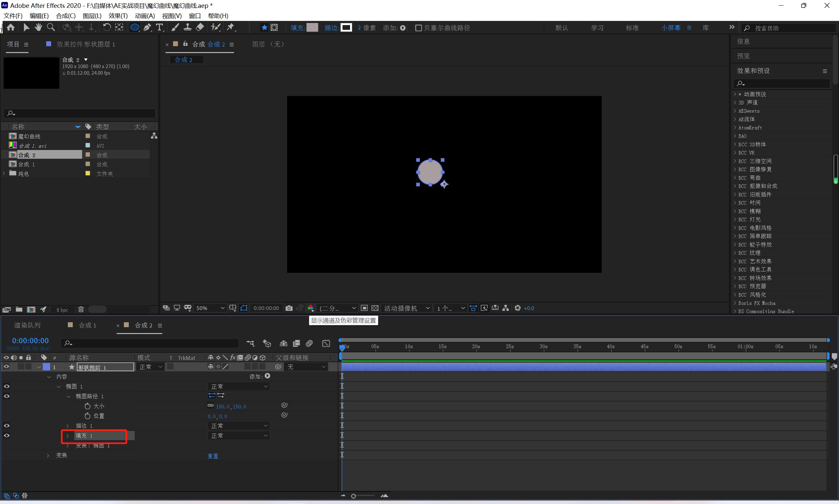This screenshot has height=504, width=839.
Task: Hide 椭圆 1 group visibility eye
Action: tap(7, 386)
